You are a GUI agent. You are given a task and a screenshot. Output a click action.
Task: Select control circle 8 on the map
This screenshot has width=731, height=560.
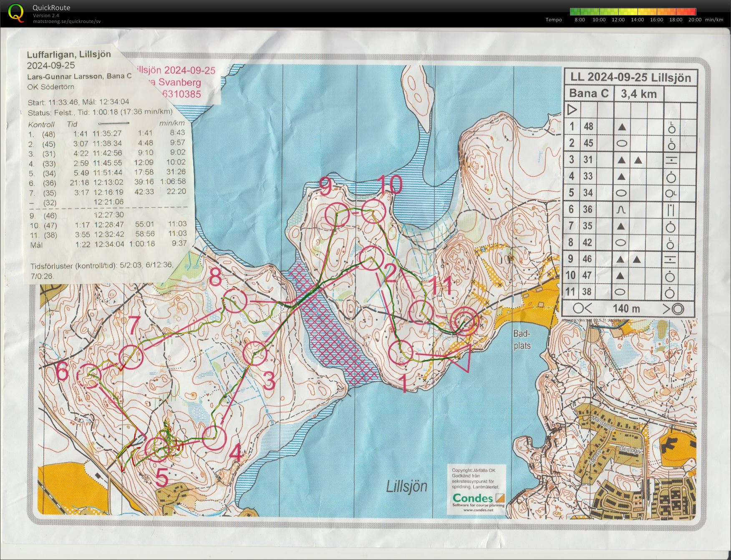[x=235, y=300]
